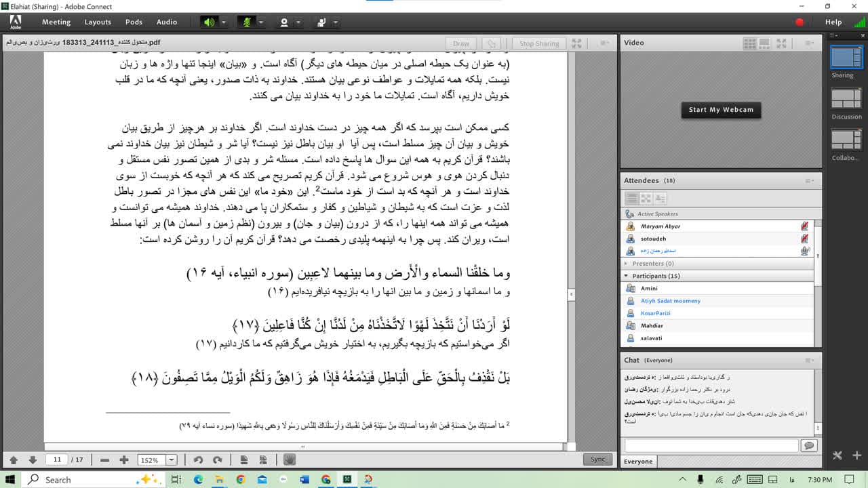Add new layout with plus icon
868x488 pixels.
click(856, 455)
